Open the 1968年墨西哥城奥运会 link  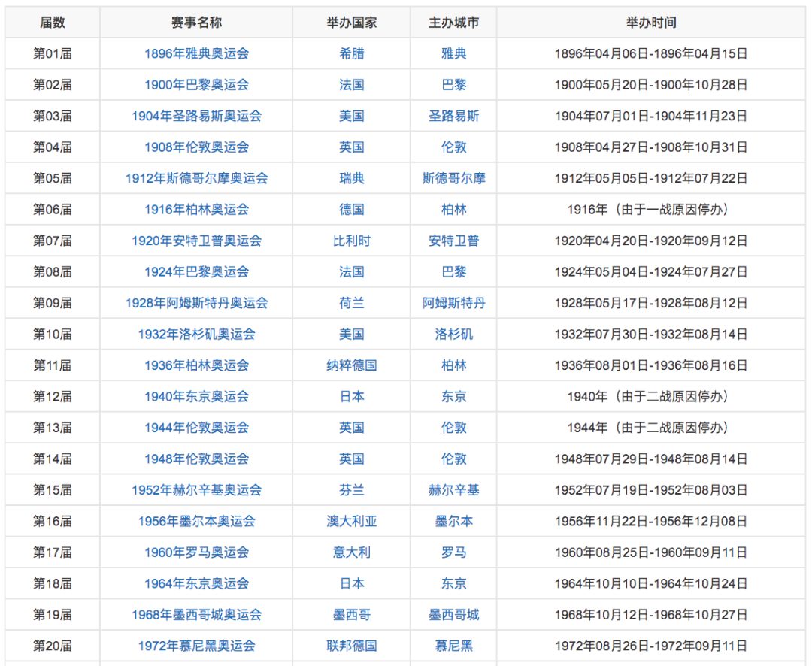(196, 615)
